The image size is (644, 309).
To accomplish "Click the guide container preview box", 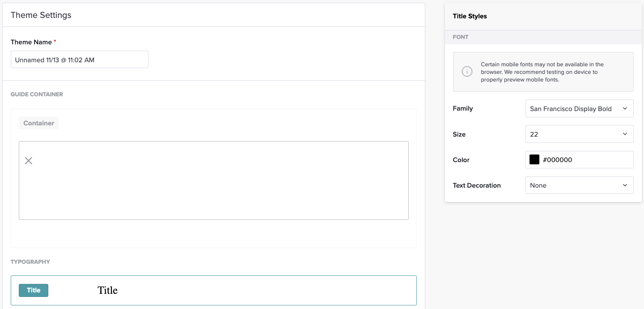I will click(x=214, y=180).
